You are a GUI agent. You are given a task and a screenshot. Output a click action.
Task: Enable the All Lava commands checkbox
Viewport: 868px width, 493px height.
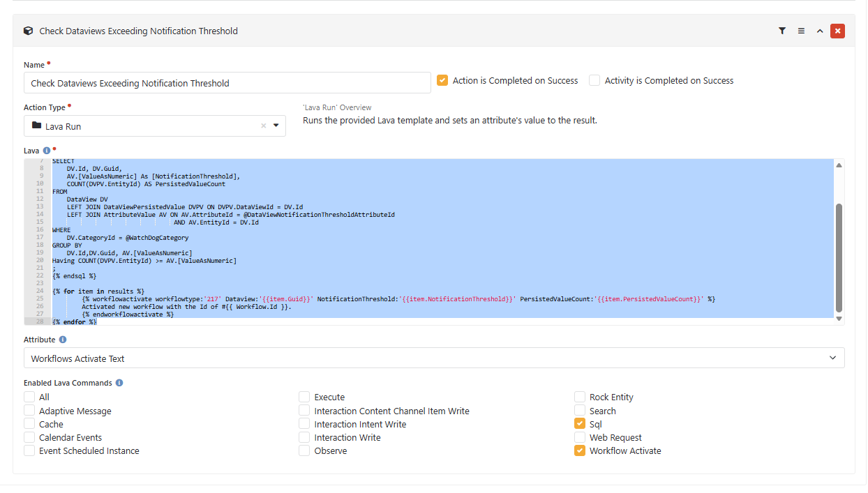29,397
